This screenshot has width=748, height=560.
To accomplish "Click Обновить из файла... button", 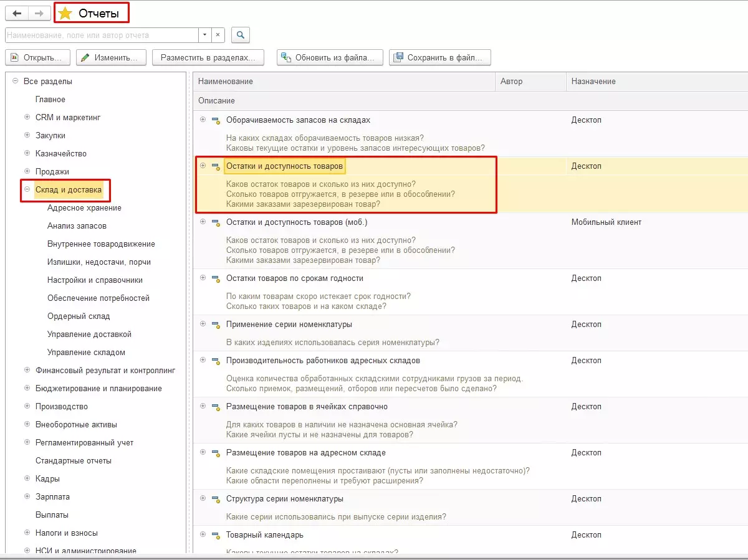I will click(330, 57).
